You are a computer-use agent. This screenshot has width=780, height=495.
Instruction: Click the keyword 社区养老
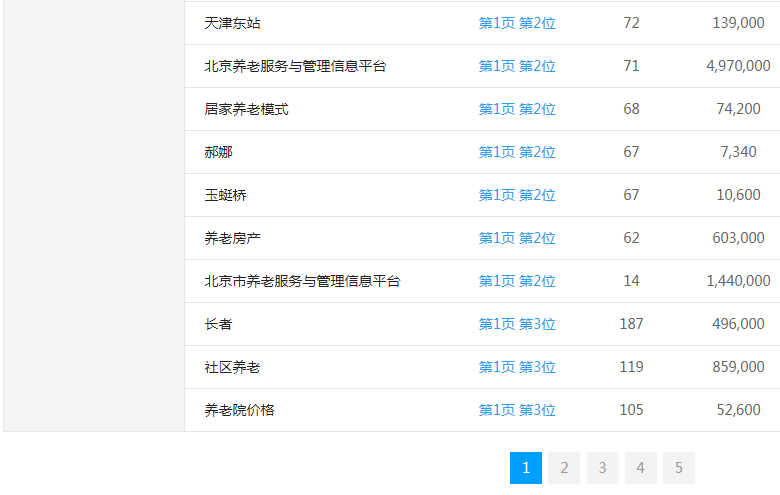click(233, 367)
